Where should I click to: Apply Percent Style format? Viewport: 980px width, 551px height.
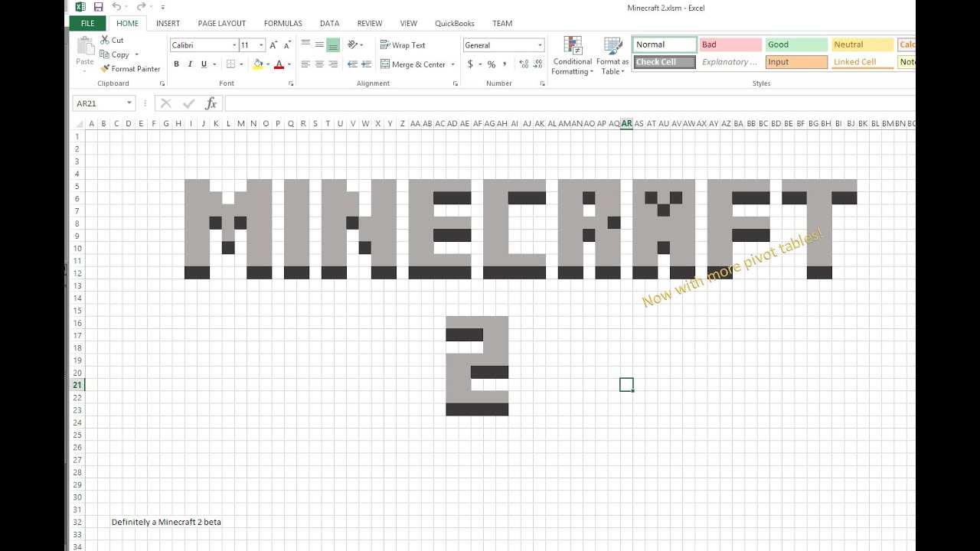tap(492, 64)
